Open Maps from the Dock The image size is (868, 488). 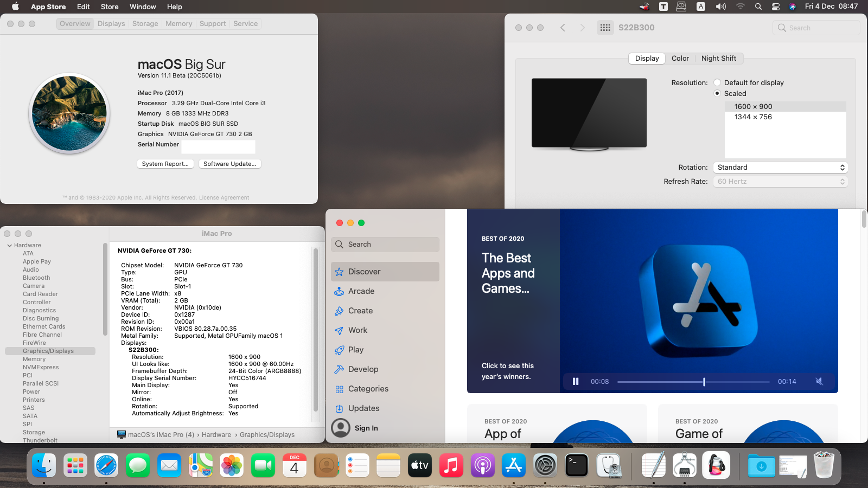tap(201, 466)
